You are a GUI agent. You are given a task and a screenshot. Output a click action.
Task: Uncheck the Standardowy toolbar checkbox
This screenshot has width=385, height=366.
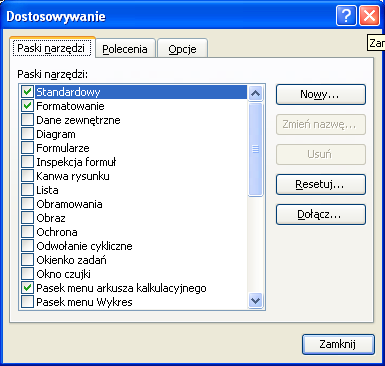coord(27,92)
